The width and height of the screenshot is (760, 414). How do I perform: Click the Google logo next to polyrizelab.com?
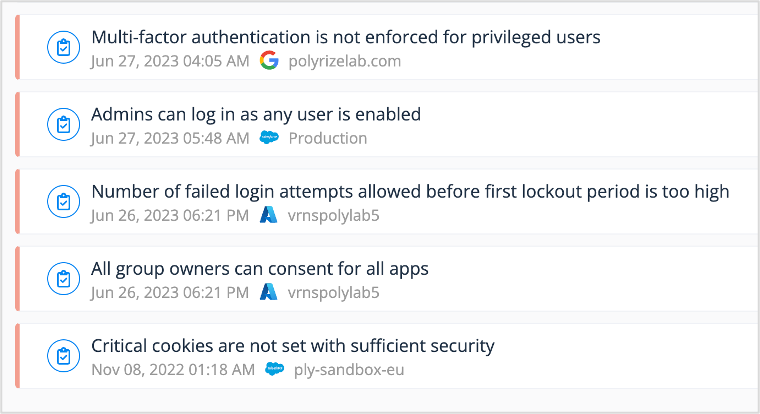pos(269,61)
